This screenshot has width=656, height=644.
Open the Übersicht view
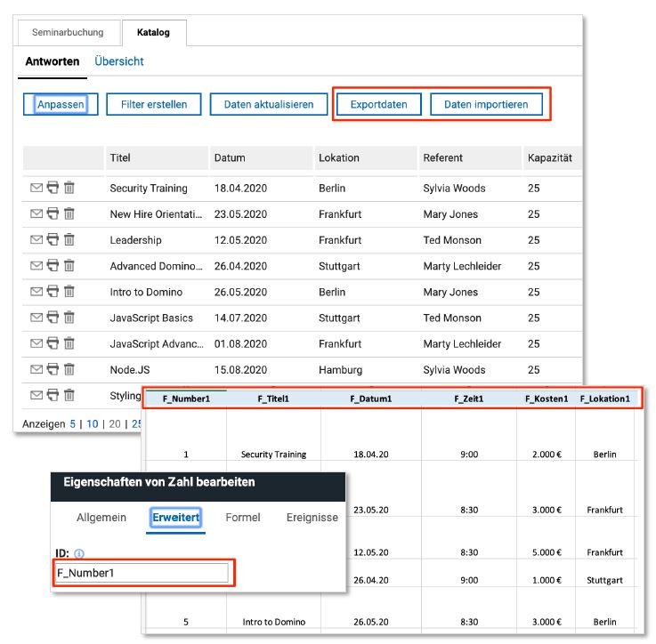pyautogui.click(x=118, y=61)
